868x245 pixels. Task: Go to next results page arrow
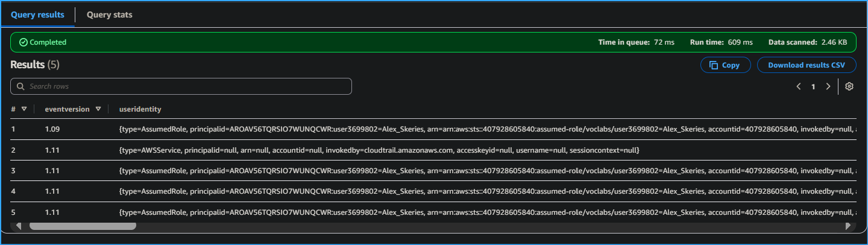[x=828, y=86]
